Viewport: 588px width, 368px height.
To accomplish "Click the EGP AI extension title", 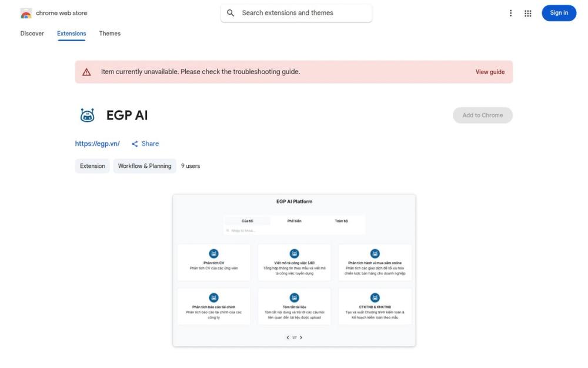I will [x=127, y=115].
